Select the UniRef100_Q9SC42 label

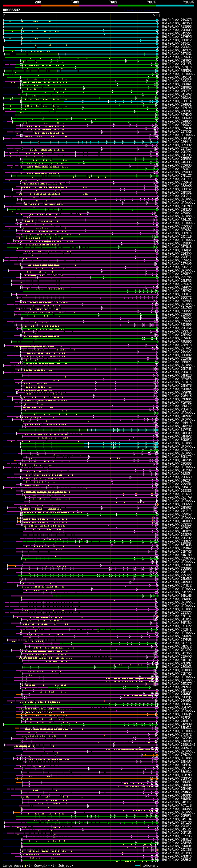point(177,47)
